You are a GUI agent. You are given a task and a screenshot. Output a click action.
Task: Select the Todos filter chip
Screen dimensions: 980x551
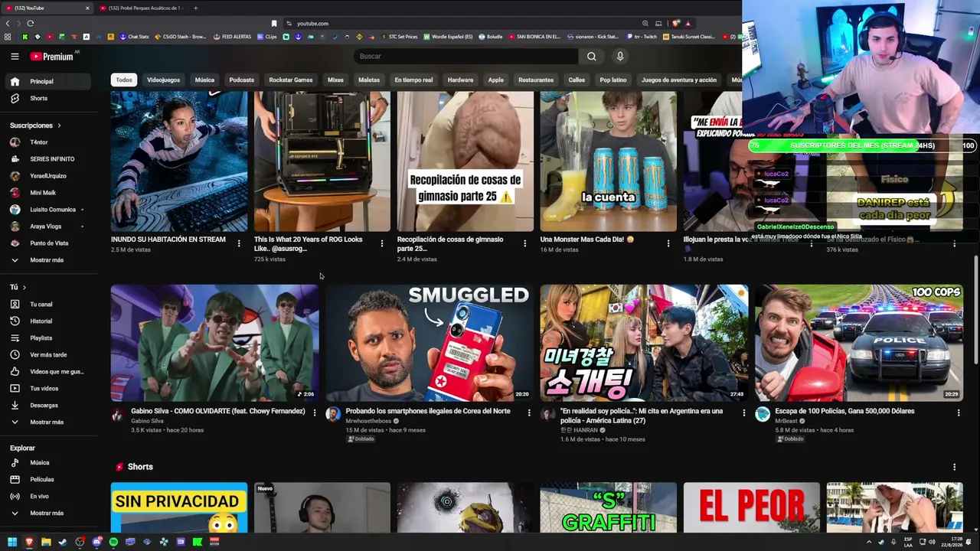tap(124, 80)
